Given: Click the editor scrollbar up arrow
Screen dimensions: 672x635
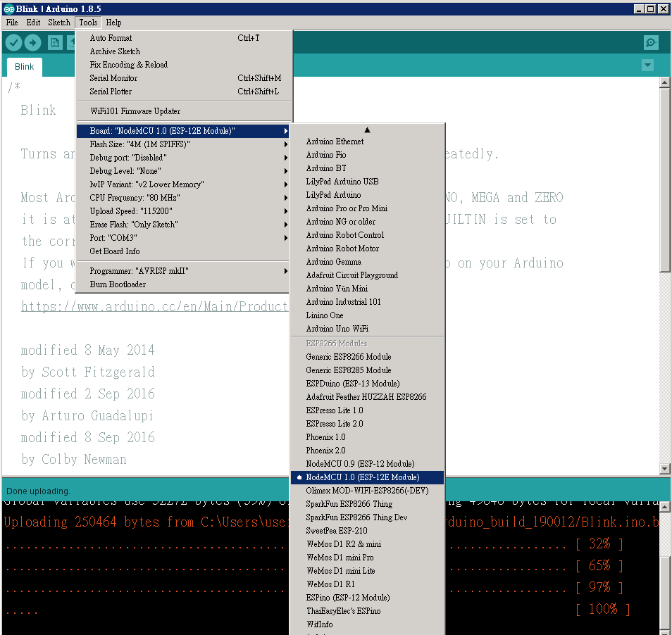Looking at the screenshot, I should pyautogui.click(x=665, y=82).
